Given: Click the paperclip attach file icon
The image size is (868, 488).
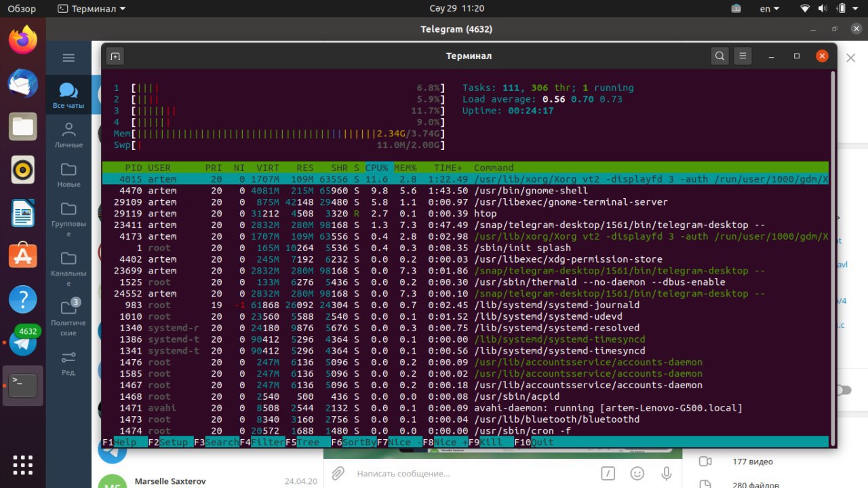Looking at the screenshot, I should pos(338,473).
